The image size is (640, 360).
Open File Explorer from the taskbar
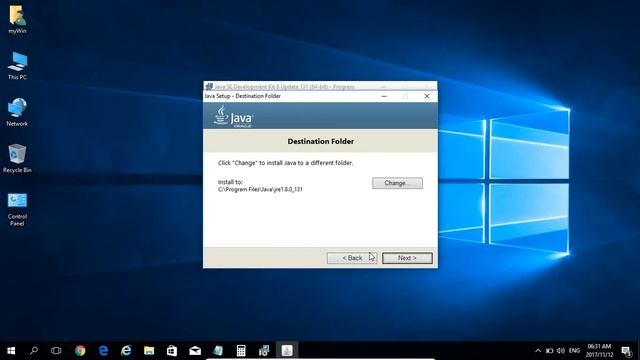click(149, 351)
